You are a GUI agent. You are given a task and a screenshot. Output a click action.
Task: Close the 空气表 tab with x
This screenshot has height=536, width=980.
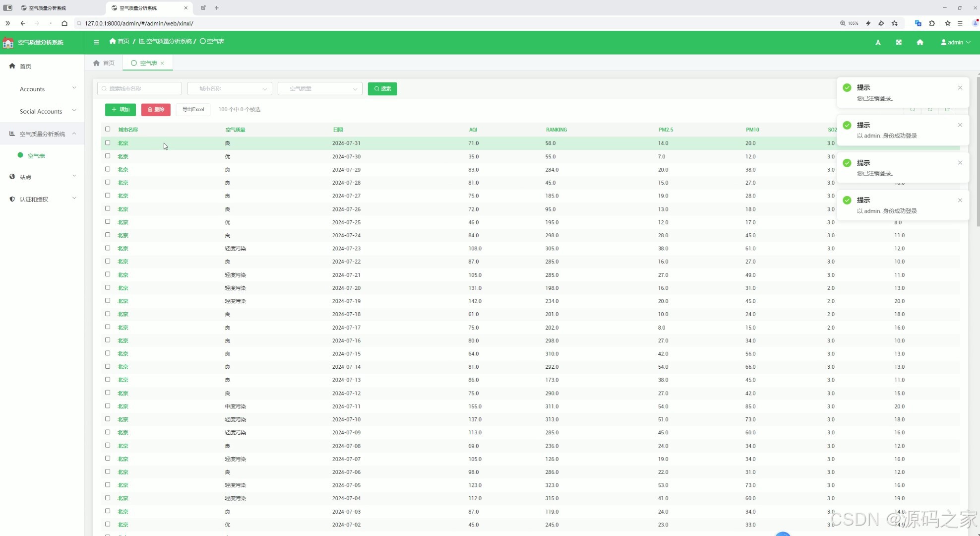pyautogui.click(x=162, y=64)
